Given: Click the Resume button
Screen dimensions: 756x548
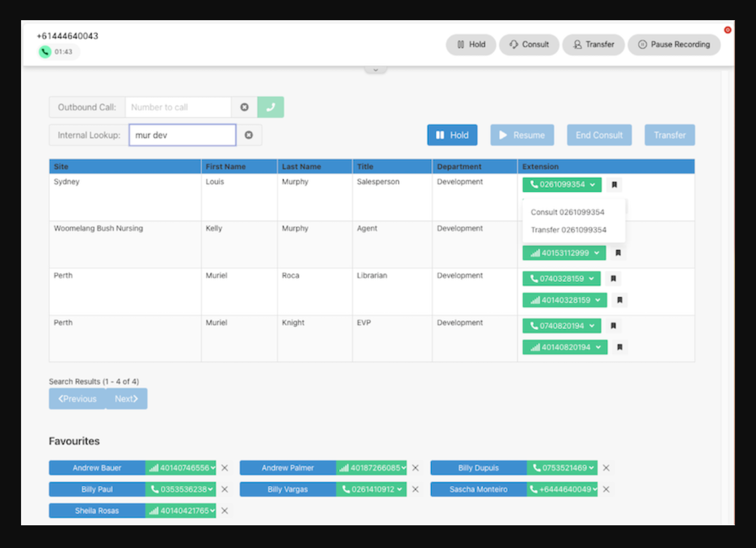Looking at the screenshot, I should (x=522, y=135).
